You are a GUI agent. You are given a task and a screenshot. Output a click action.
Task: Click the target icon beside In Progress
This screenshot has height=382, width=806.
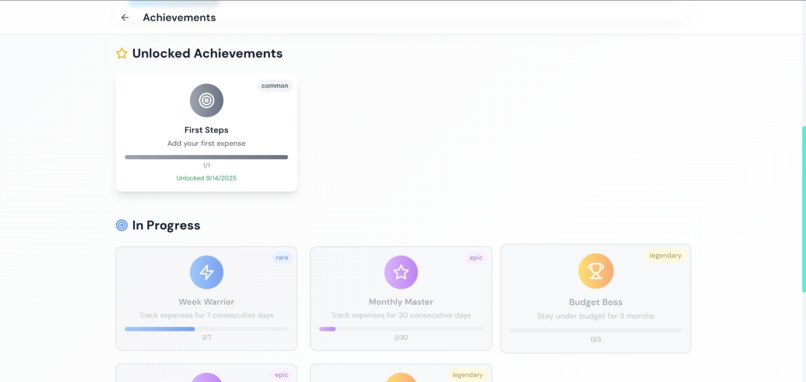(122, 225)
